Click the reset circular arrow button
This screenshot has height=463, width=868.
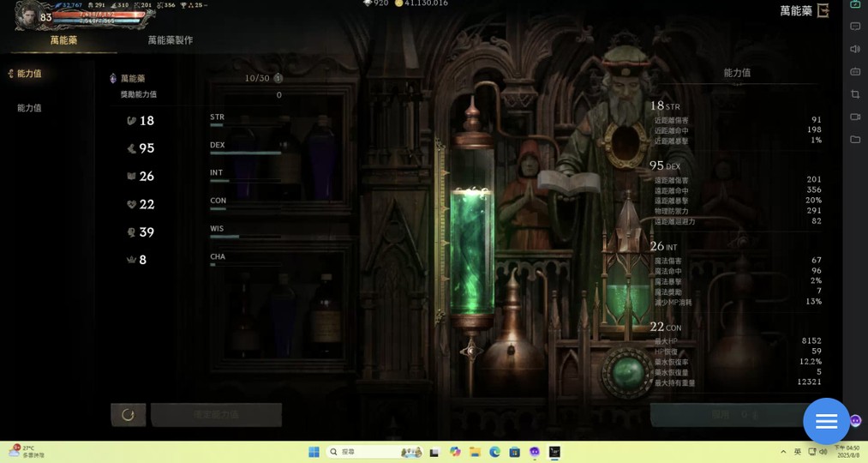click(129, 415)
